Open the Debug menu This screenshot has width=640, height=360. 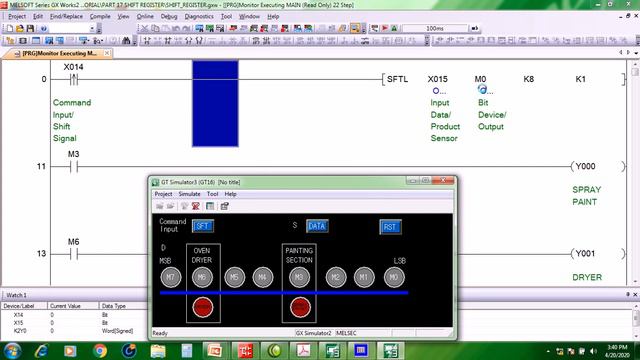[x=169, y=16]
